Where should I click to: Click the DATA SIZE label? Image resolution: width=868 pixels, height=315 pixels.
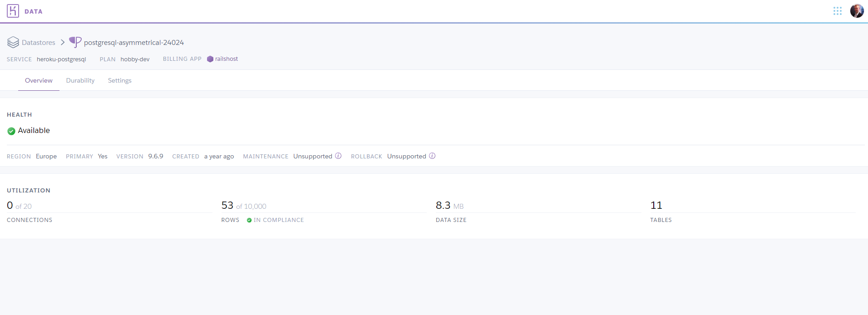click(x=451, y=220)
